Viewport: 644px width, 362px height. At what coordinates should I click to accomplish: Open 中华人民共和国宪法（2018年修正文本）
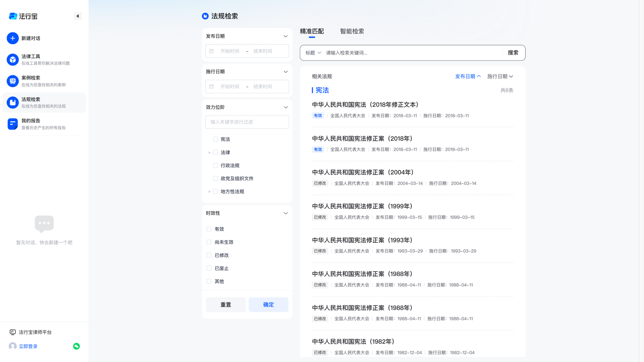click(x=365, y=105)
